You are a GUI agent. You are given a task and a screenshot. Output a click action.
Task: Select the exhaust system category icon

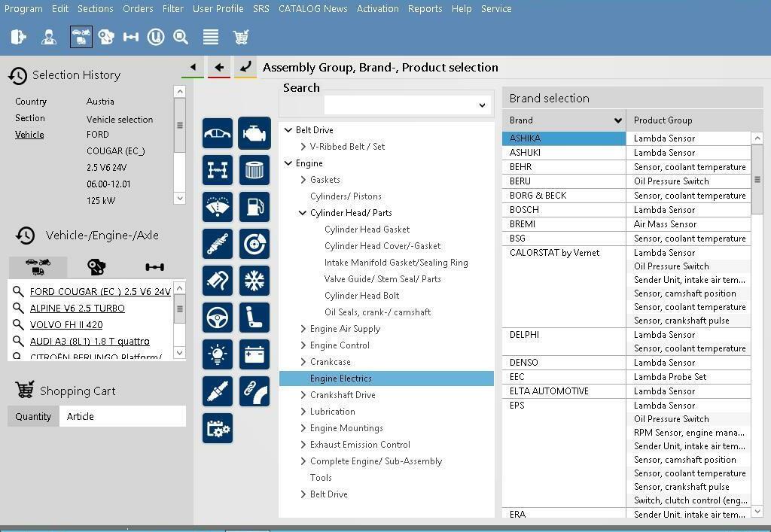tap(218, 281)
